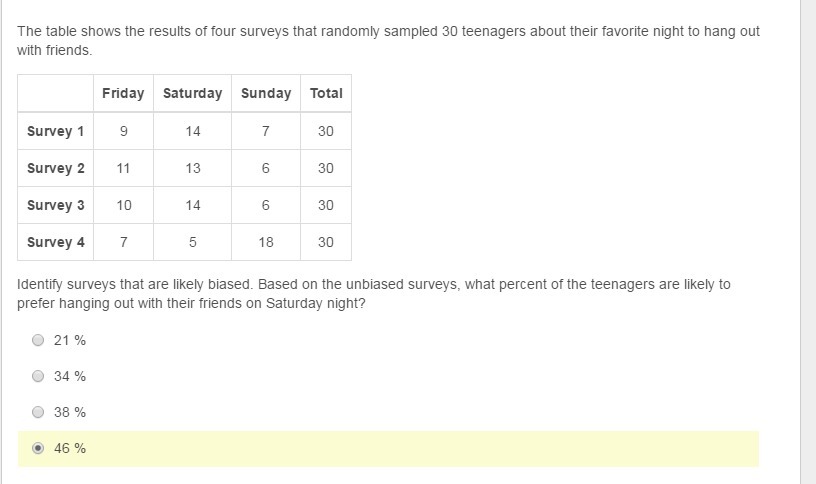Click Survey 4 Sunday value 18
816x484 pixels.
tap(266, 242)
